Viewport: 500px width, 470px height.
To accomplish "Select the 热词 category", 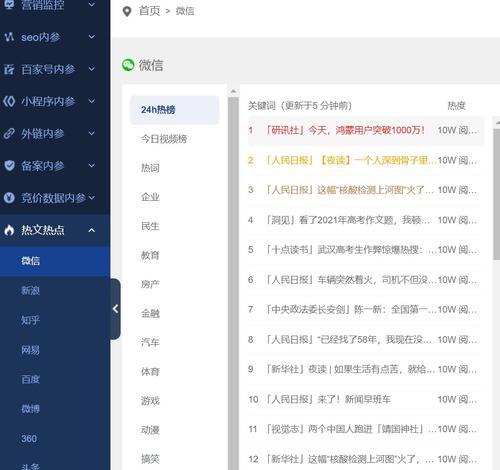I will (150, 168).
